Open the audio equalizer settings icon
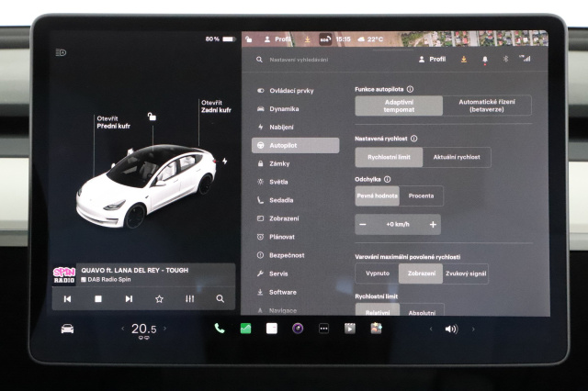 [189, 298]
